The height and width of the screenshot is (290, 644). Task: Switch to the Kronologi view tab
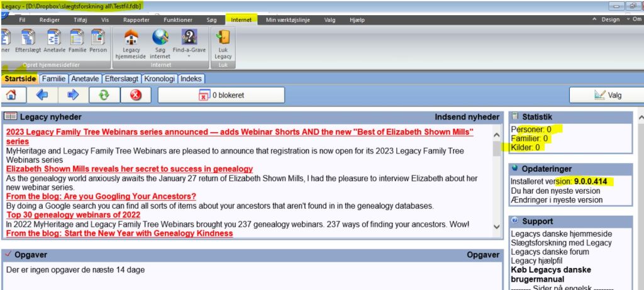tap(160, 79)
